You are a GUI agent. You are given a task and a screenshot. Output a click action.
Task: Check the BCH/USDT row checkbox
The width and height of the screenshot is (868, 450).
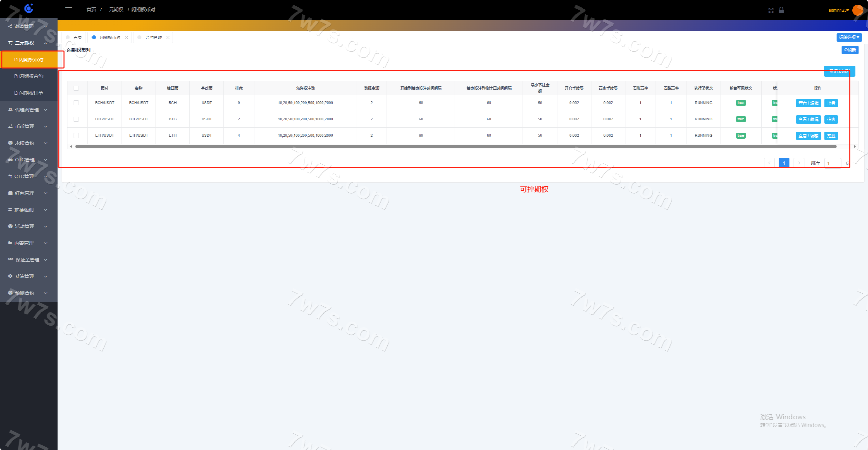[x=76, y=103]
